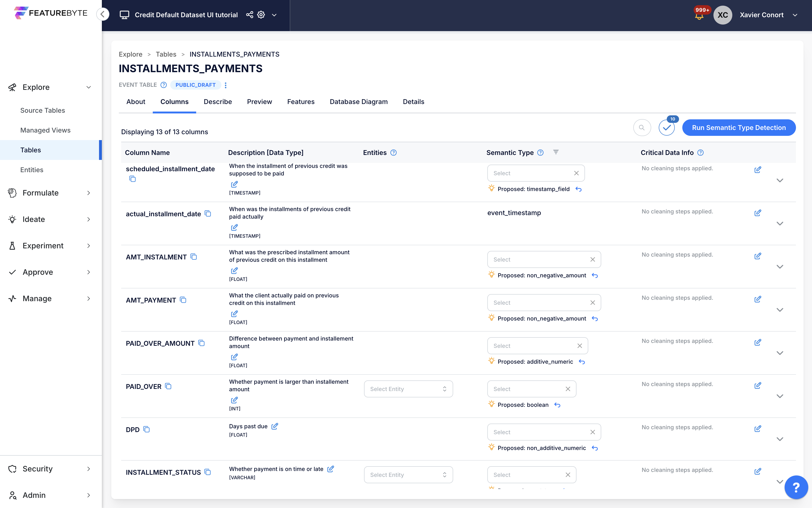The height and width of the screenshot is (508, 812).
Task: Click the Run Semantic Type Detection button
Action: (x=739, y=128)
